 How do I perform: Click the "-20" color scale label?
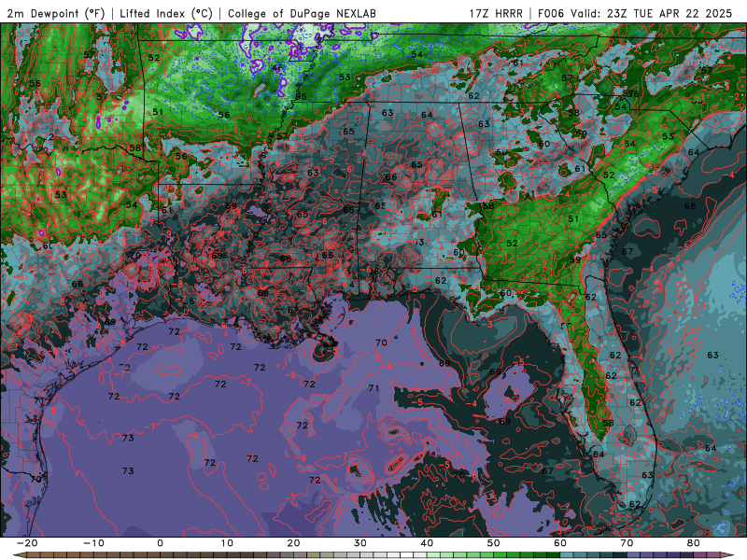click(x=27, y=543)
